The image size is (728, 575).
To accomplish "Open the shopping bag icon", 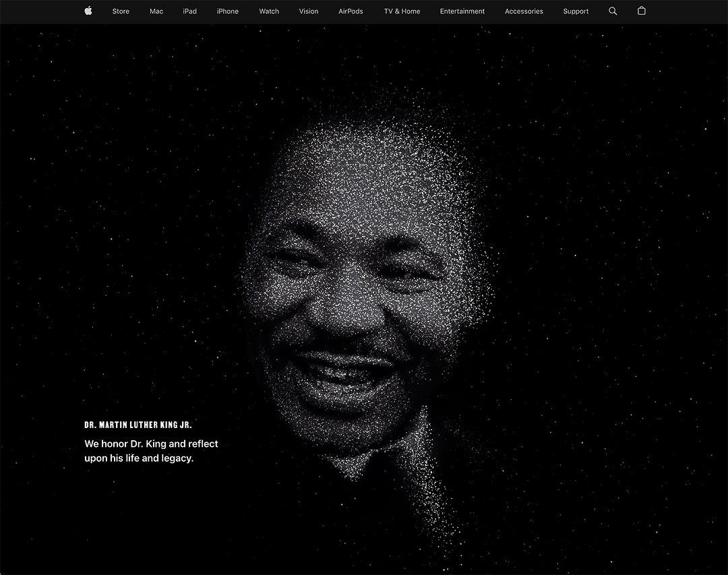I will pos(641,11).
